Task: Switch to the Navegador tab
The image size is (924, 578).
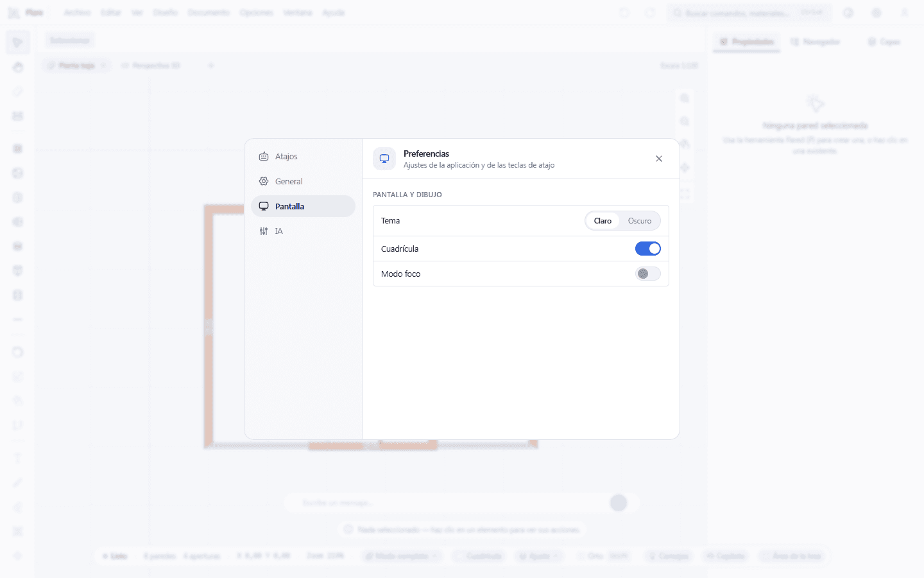Action: (x=815, y=42)
